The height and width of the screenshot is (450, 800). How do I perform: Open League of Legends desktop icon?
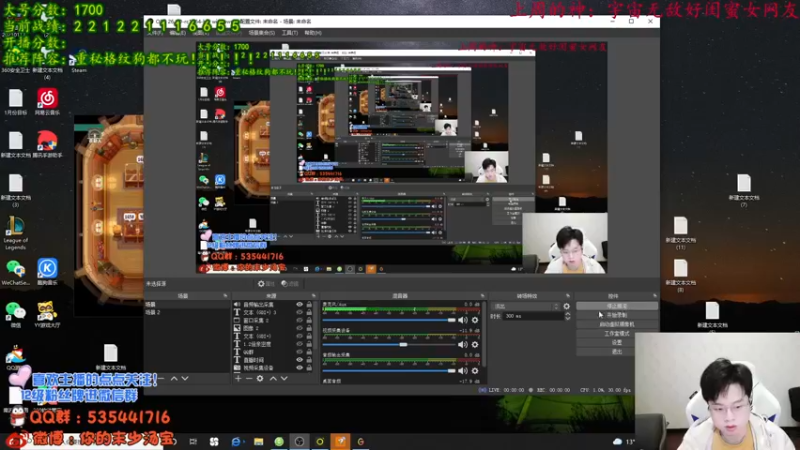[x=15, y=233]
